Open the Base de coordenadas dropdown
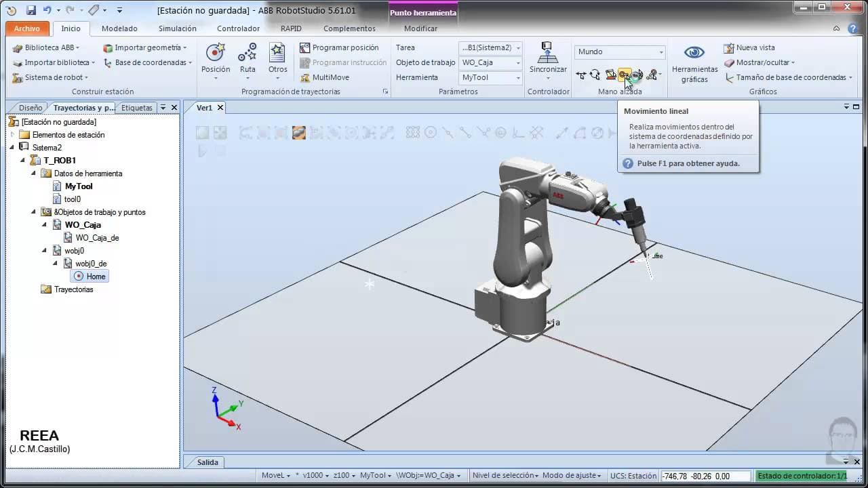 pyautogui.click(x=148, y=62)
